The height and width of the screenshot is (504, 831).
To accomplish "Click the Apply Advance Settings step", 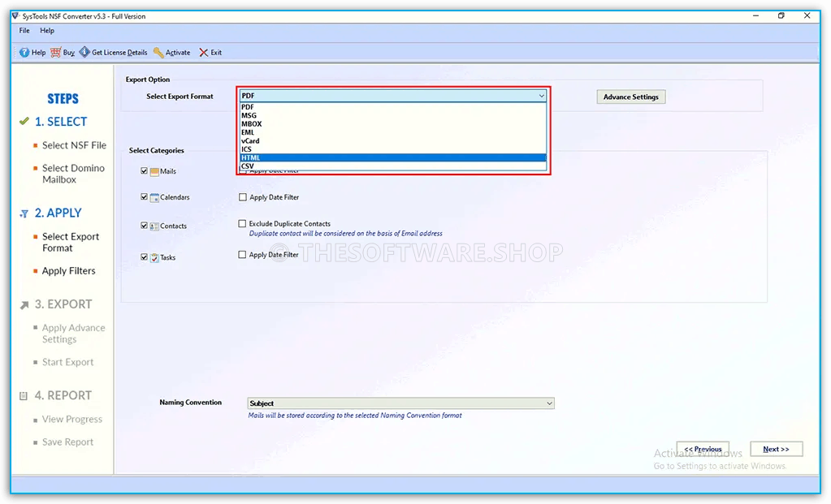I will 74,334.
